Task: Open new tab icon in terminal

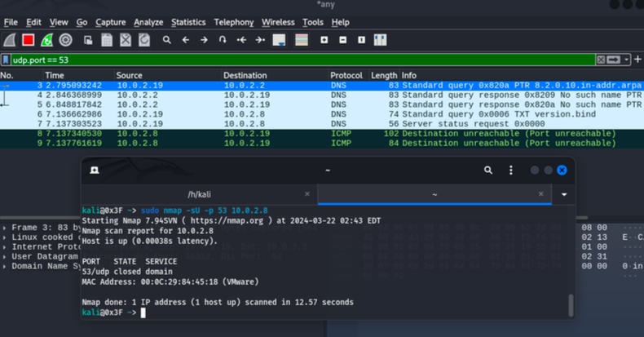Action: [x=95, y=171]
